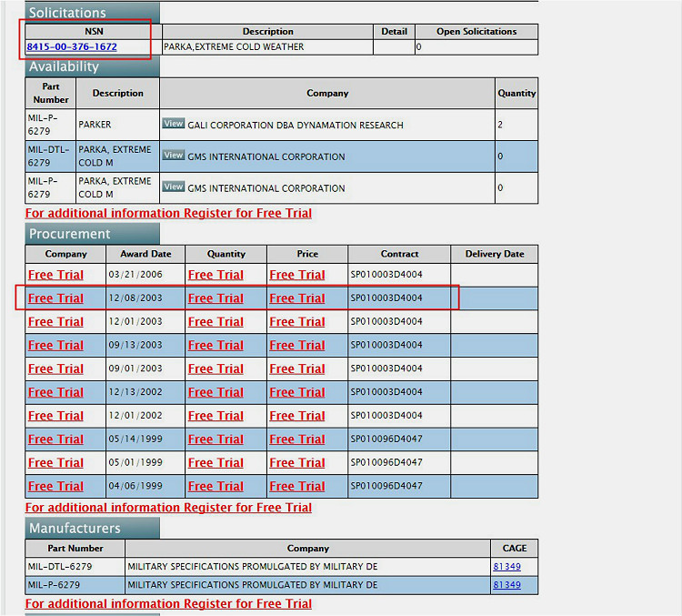Image resolution: width=682 pixels, height=616 pixels.
Task: Open CAGE 81349 link for MIL-P-6279
Action: tap(506, 585)
